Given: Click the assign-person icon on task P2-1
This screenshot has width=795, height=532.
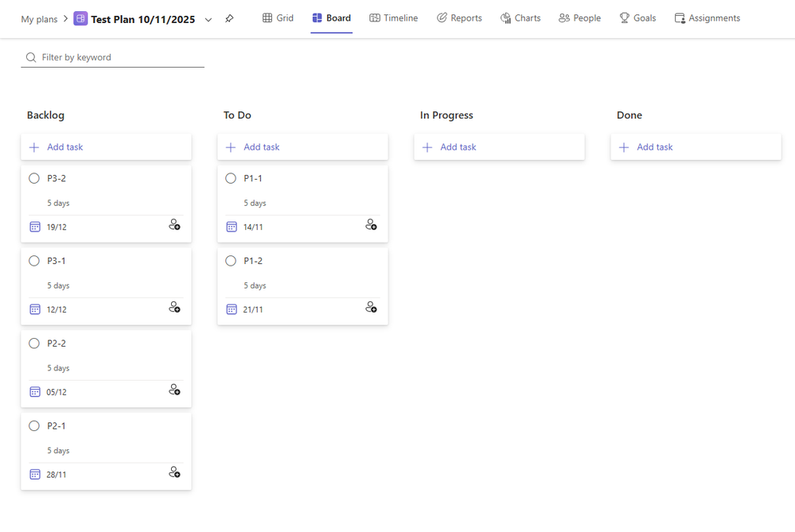Looking at the screenshot, I should tap(174, 472).
